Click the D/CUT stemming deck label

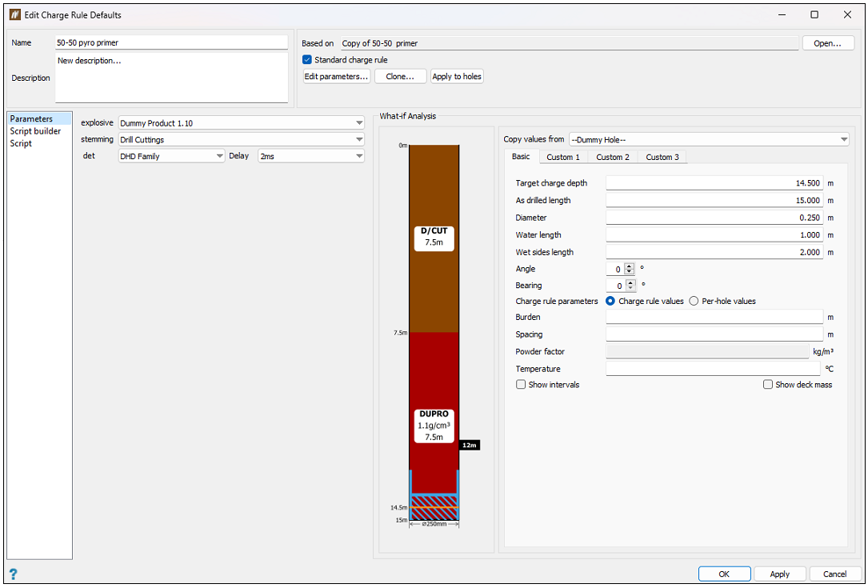click(434, 237)
